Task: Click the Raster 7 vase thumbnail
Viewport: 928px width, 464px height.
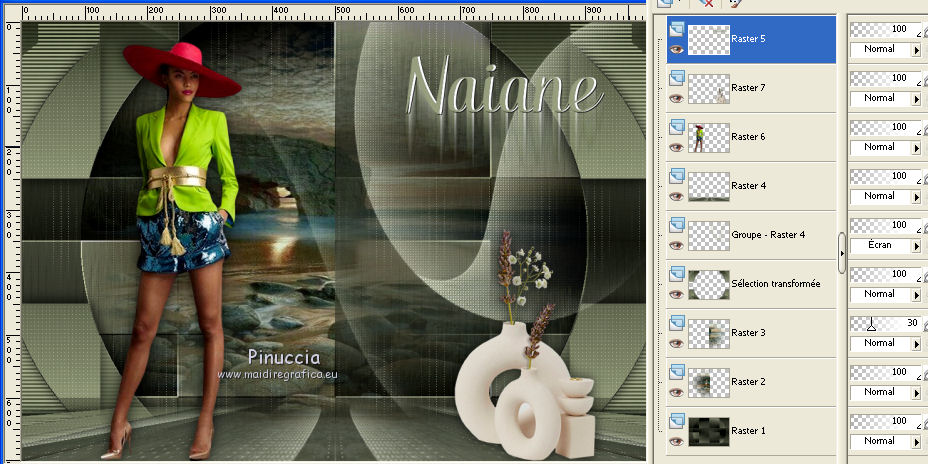Action: pyautogui.click(x=708, y=89)
